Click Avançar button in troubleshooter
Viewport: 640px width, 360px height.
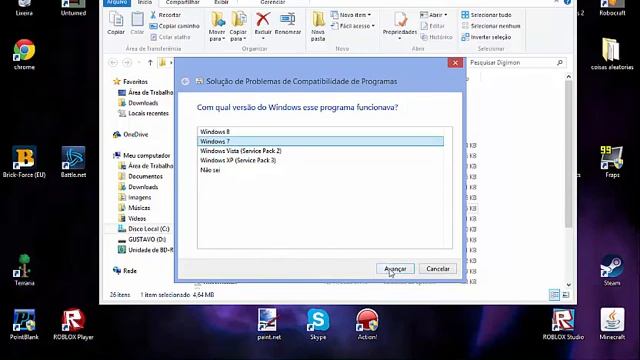click(395, 269)
